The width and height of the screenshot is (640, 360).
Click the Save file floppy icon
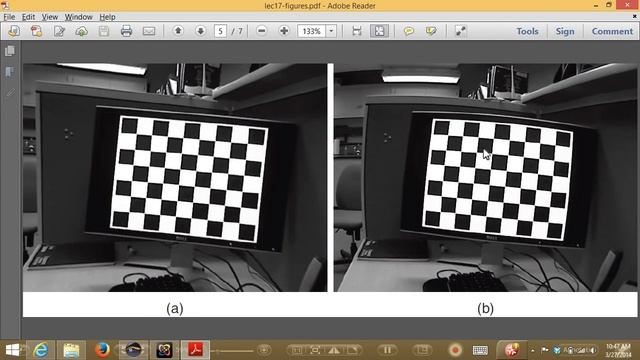tap(104, 31)
